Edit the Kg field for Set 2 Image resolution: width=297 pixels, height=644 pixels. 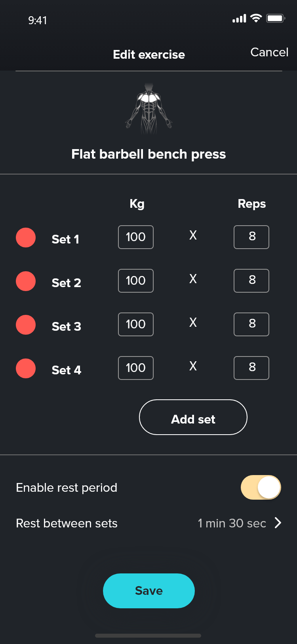pos(136,281)
